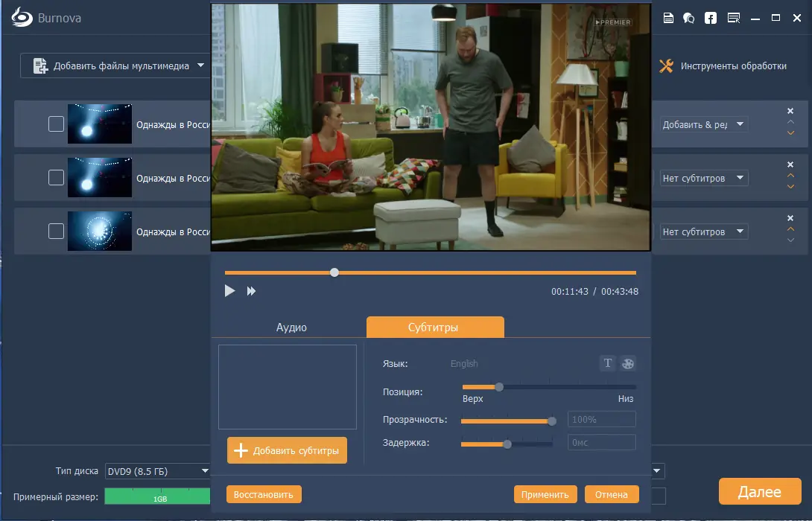Click the video playback progress handle
Screen dimensions: 812x521
(x=334, y=272)
